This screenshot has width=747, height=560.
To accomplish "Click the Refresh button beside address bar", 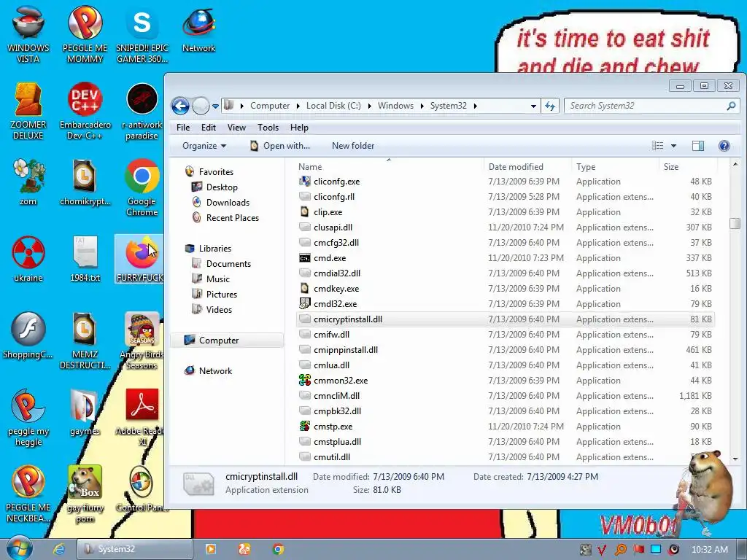I will (550, 106).
